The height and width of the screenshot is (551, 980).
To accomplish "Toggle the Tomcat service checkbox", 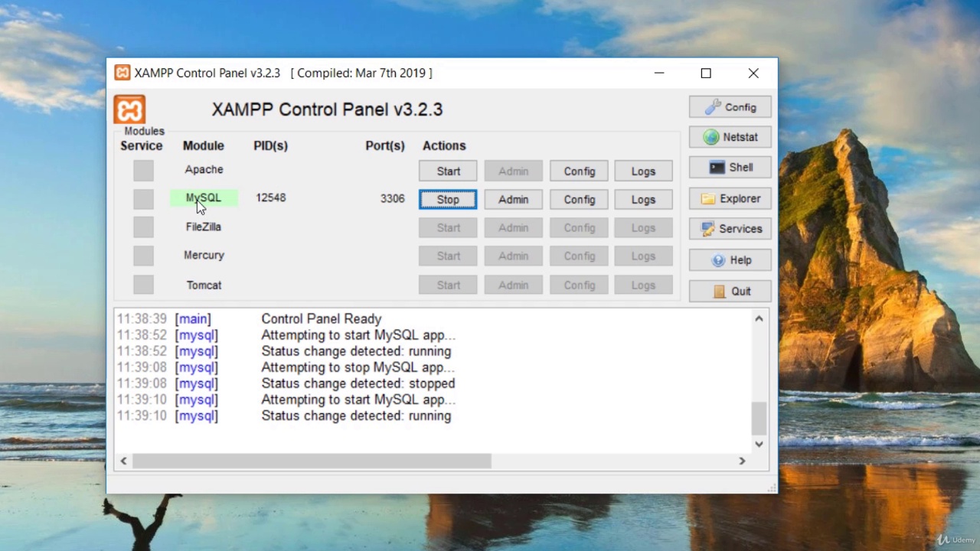I will click(x=143, y=285).
